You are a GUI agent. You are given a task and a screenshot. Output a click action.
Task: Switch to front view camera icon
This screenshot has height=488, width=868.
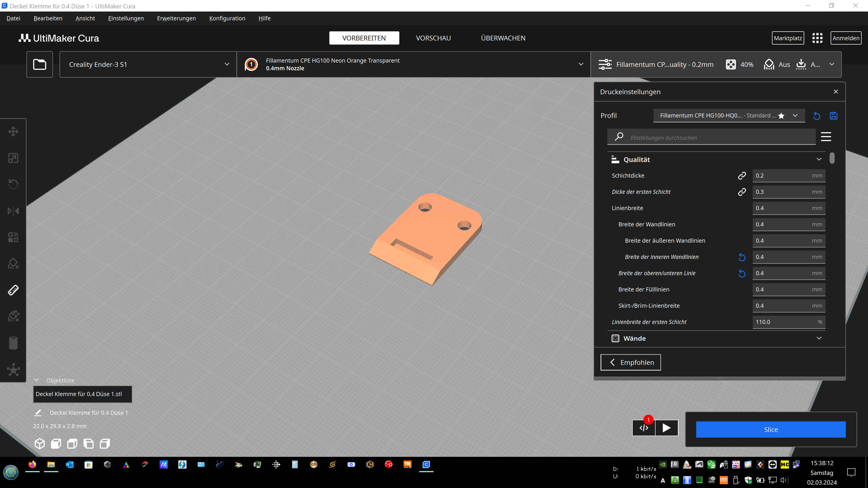click(x=56, y=443)
